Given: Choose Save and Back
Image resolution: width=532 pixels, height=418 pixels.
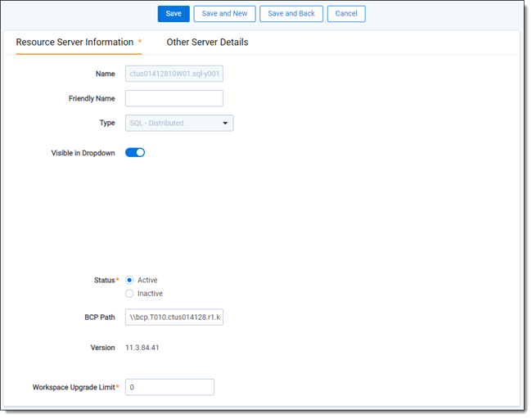Looking at the screenshot, I should click(291, 14).
